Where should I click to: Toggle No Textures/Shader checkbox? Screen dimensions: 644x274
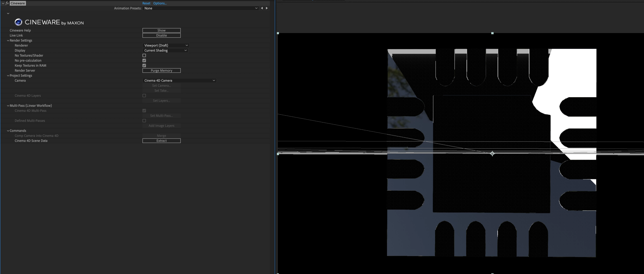[x=144, y=55]
